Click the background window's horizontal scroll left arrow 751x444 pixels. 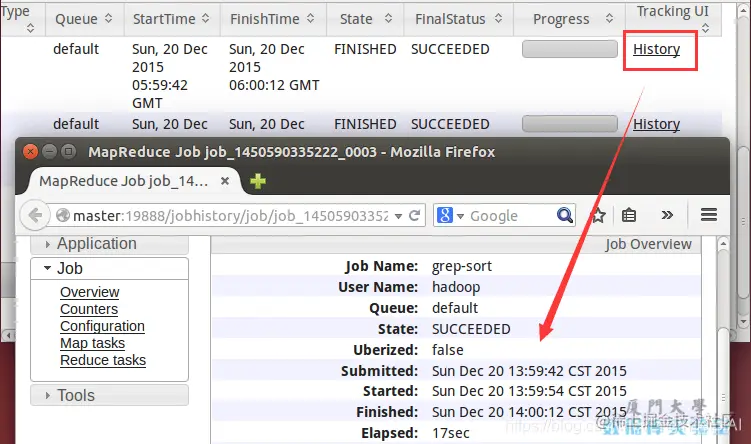(x=8, y=335)
